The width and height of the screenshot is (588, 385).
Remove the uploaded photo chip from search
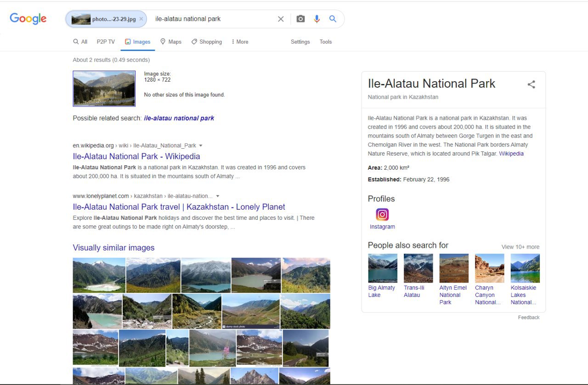point(141,19)
